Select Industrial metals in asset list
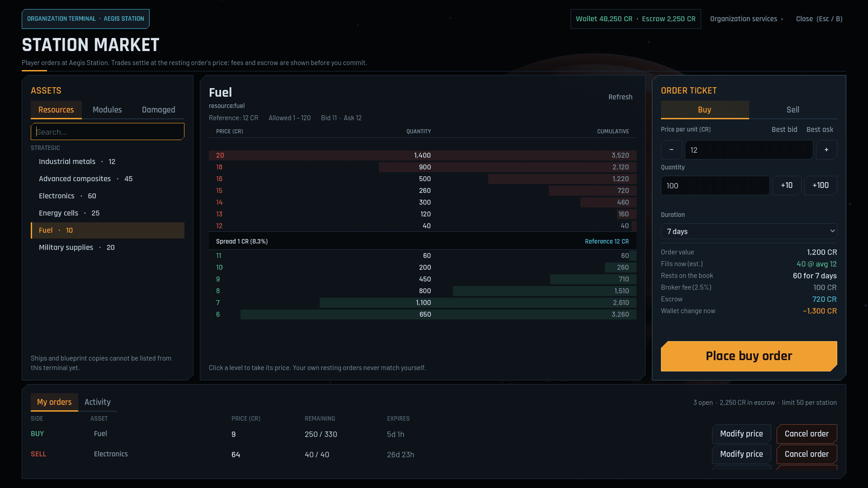868x488 pixels. coord(108,162)
